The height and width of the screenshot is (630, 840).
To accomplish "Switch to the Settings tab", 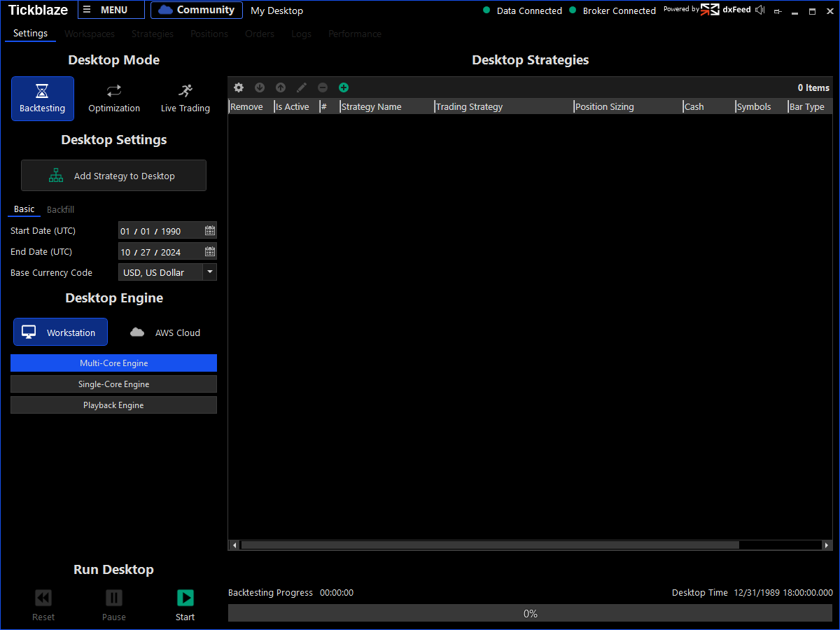I will pos(30,34).
